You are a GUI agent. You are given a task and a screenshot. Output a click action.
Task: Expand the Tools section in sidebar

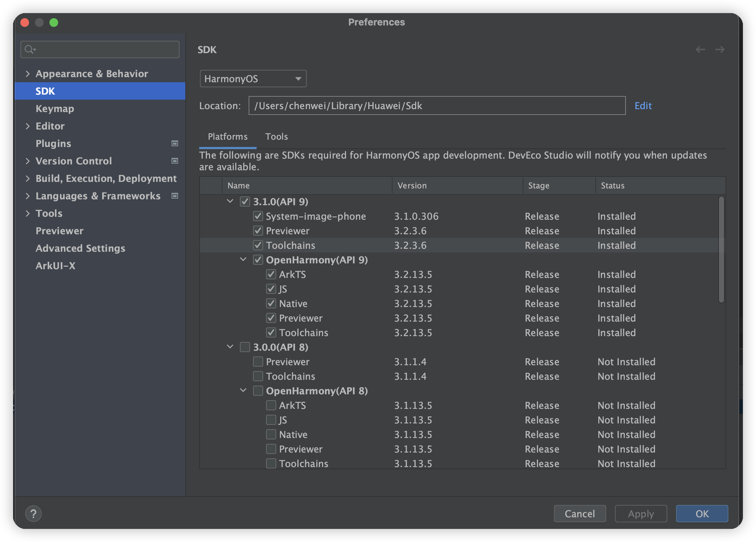click(x=28, y=213)
